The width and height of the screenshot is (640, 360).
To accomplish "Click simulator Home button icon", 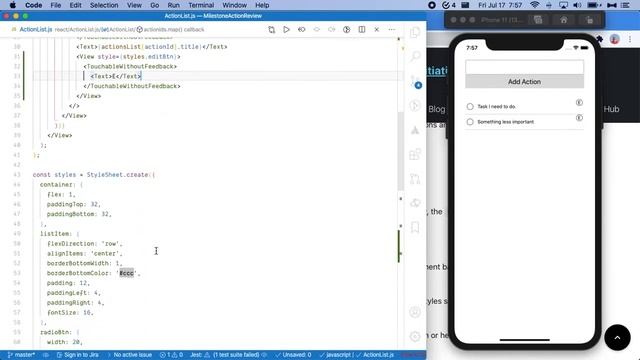I will [x=563, y=20].
